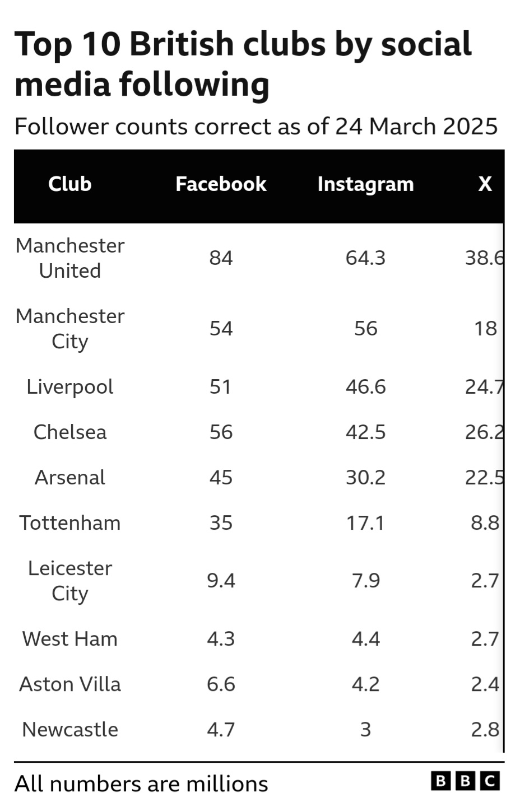
Task: Select the Arsenal club name
Action: pyautogui.click(x=70, y=478)
